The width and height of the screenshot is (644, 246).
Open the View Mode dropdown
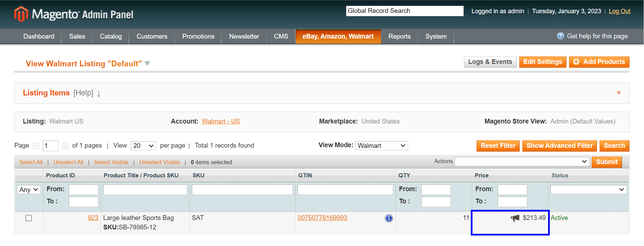(x=382, y=146)
